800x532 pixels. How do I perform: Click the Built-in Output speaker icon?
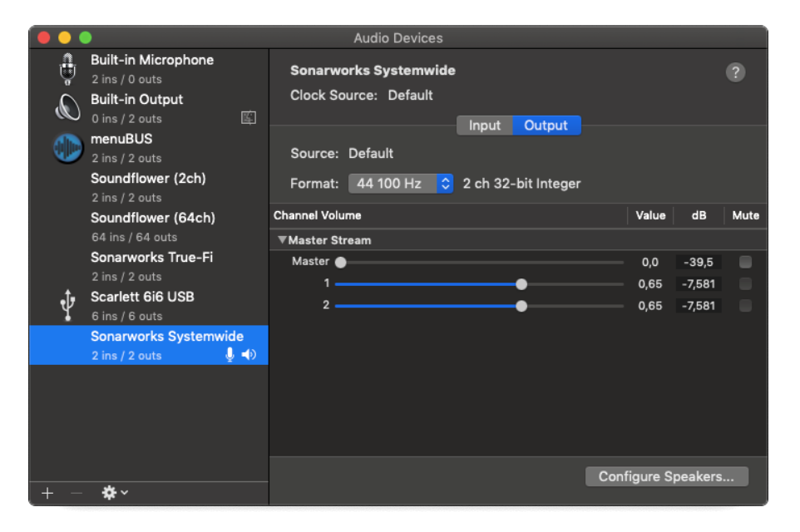tap(67, 108)
